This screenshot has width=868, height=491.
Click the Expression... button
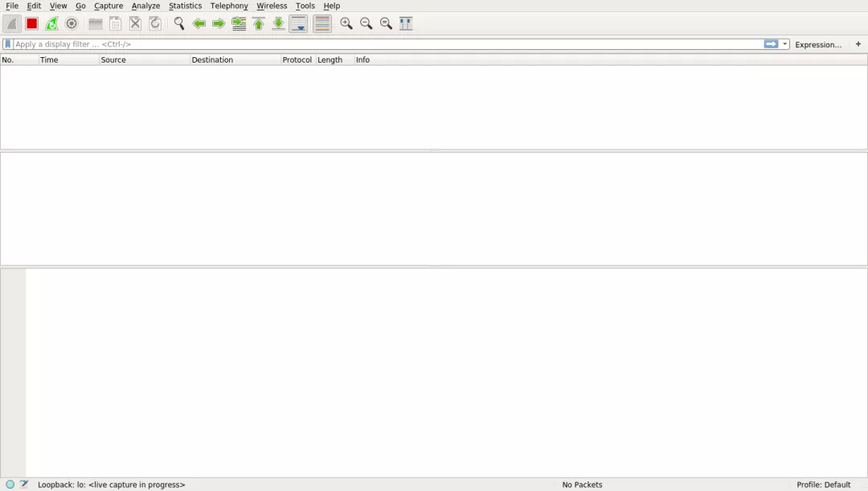[x=817, y=44]
